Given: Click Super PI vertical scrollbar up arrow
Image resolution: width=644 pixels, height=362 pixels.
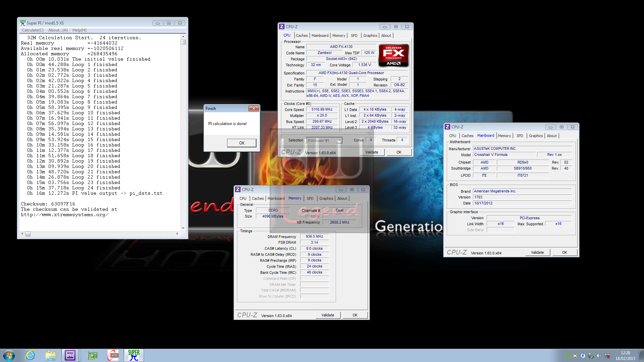Looking at the screenshot, I should [183, 37].
